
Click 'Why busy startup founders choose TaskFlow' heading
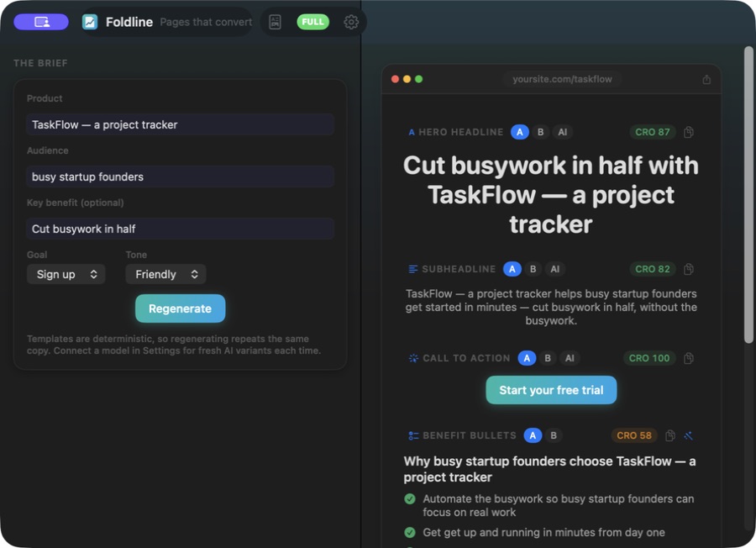pos(549,469)
